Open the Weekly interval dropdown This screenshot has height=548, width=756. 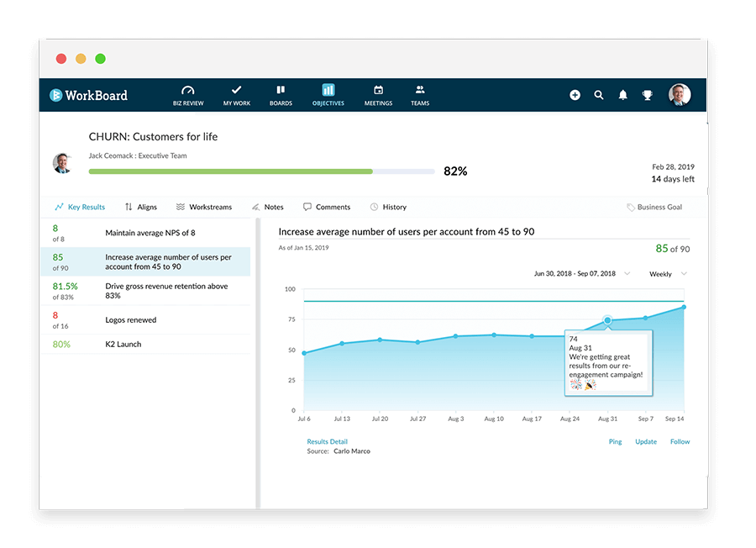pyautogui.click(x=668, y=273)
